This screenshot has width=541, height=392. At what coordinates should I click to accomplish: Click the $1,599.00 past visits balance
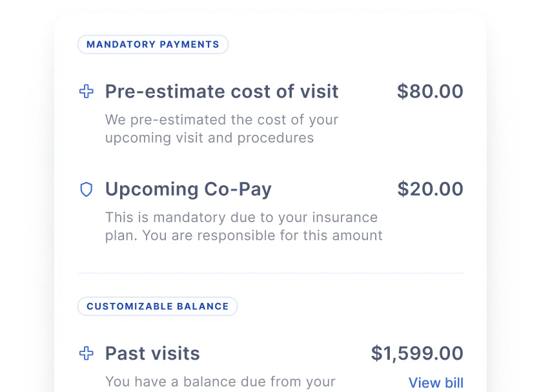pos(417,354)
